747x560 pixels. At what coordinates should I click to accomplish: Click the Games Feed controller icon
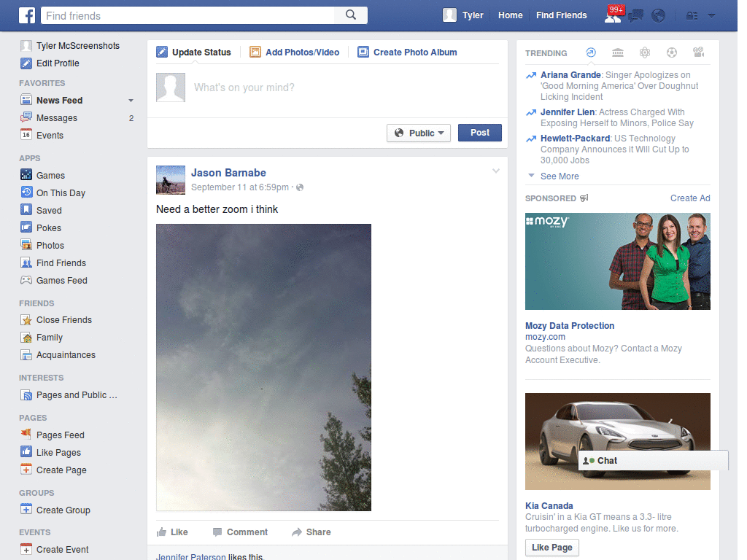pyautogui.click(x=26, y=280)
